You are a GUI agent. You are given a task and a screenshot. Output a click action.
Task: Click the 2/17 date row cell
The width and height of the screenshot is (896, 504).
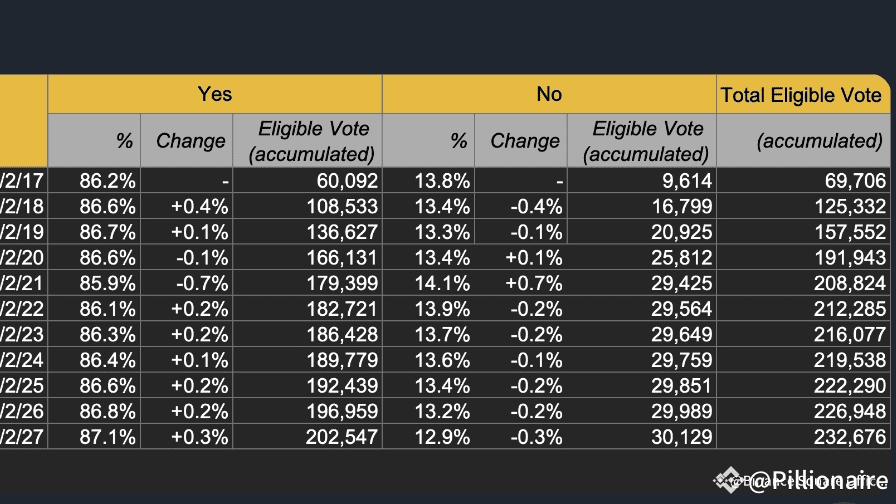point(24,181)
